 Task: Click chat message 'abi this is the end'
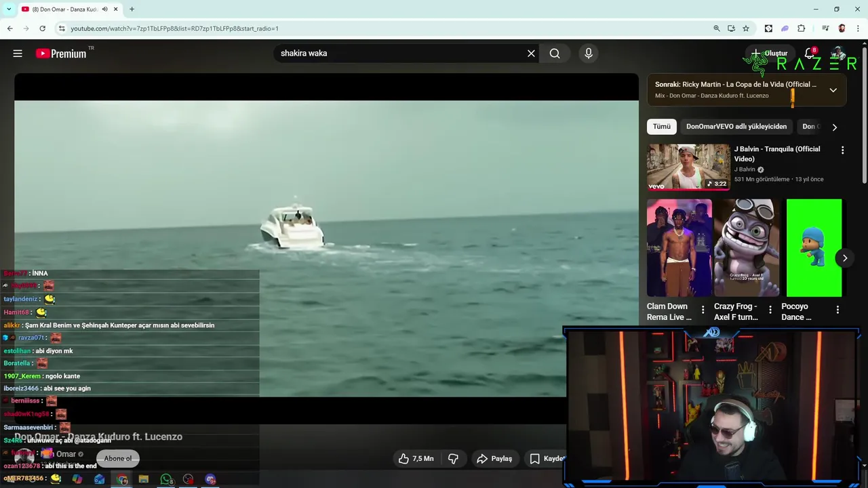coord(71,466)
